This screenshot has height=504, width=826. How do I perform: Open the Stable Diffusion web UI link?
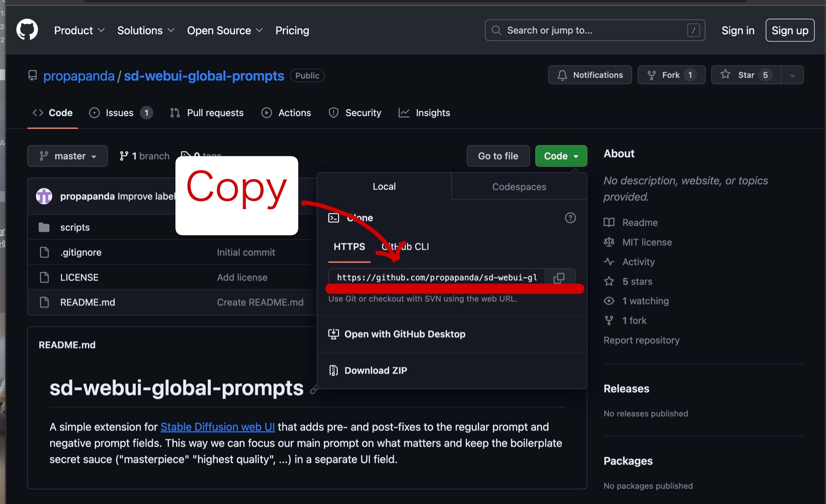218,427
